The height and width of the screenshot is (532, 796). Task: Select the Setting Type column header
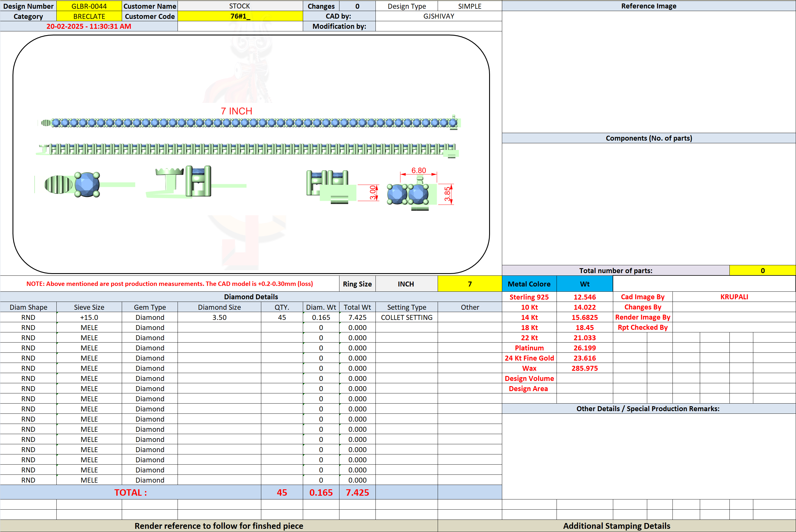click(x=407, y=307)
